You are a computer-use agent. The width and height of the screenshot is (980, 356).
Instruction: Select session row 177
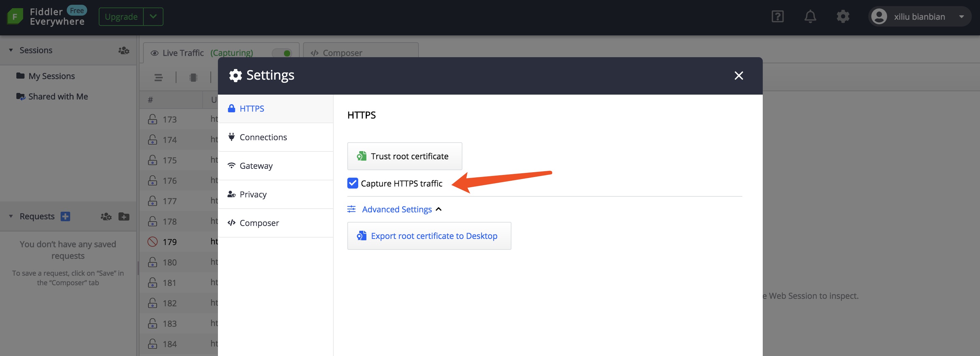tap(179, 201)
